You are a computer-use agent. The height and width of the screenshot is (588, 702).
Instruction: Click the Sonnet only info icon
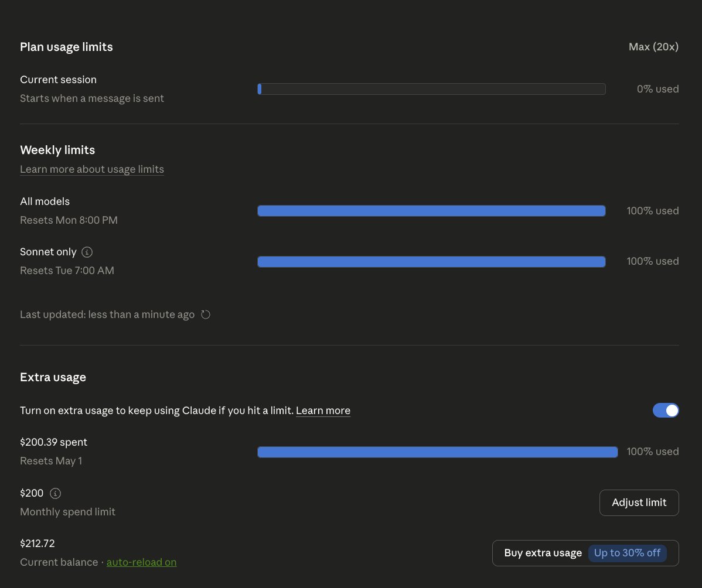coord(87,252)
